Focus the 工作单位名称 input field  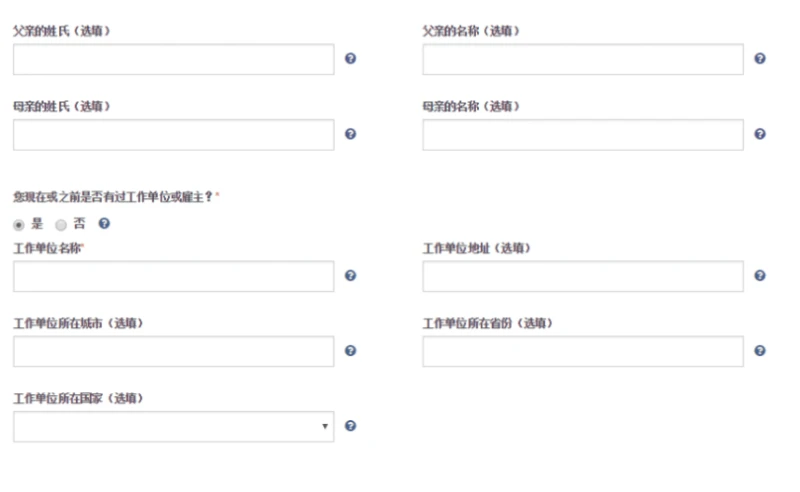(174, 276)
